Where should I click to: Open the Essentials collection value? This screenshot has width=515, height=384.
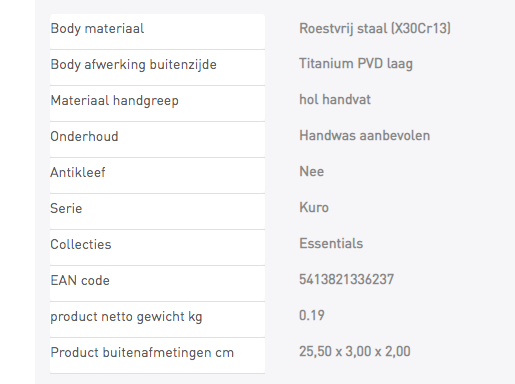[x=331, y=243]
